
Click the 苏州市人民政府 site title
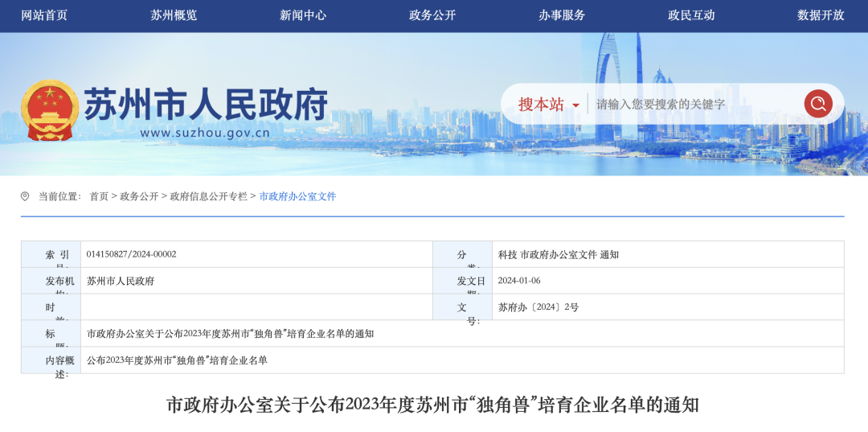pyautogui.click(x=206, y=104)
